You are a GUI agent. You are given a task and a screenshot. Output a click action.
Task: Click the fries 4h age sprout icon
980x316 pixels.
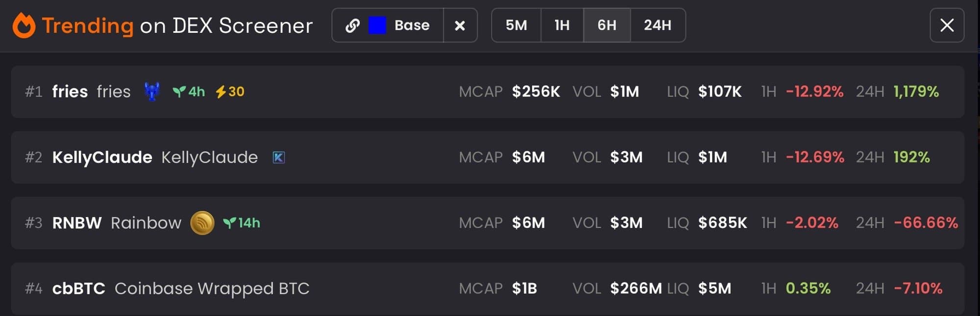coord(179,92)
